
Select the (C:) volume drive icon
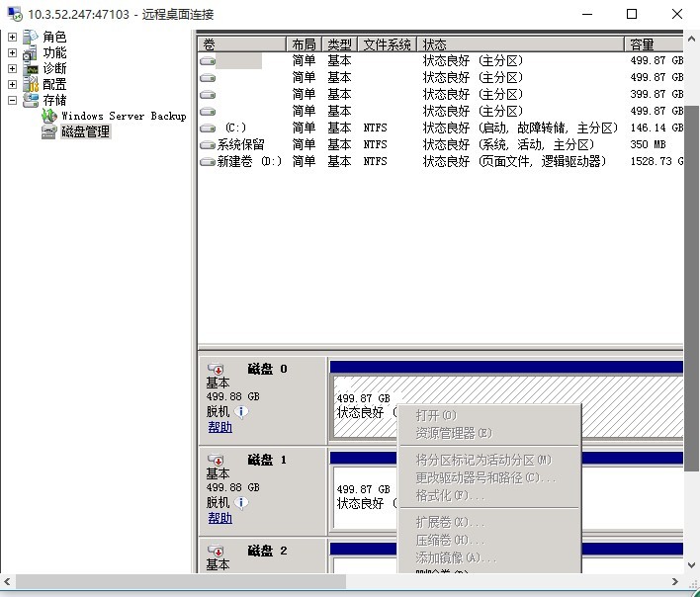coord(208,128)
